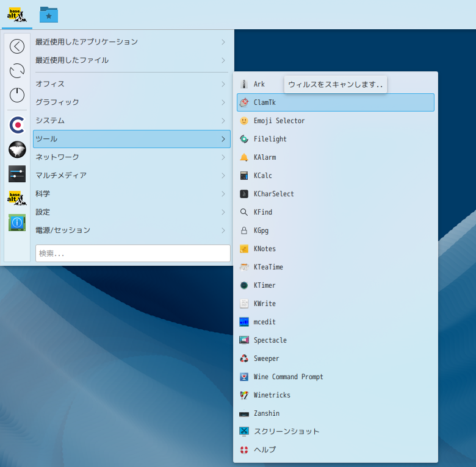Click the 検索 search field

click(133, 253)
